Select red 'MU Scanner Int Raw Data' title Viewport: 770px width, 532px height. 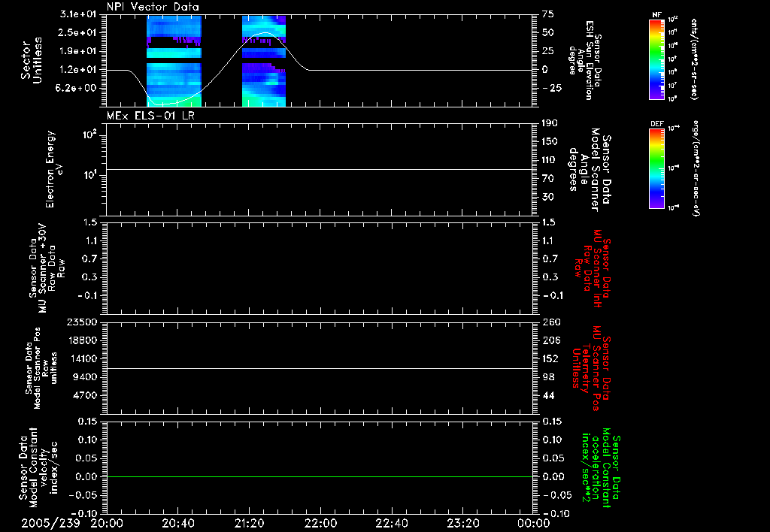[x=593, y=269]
